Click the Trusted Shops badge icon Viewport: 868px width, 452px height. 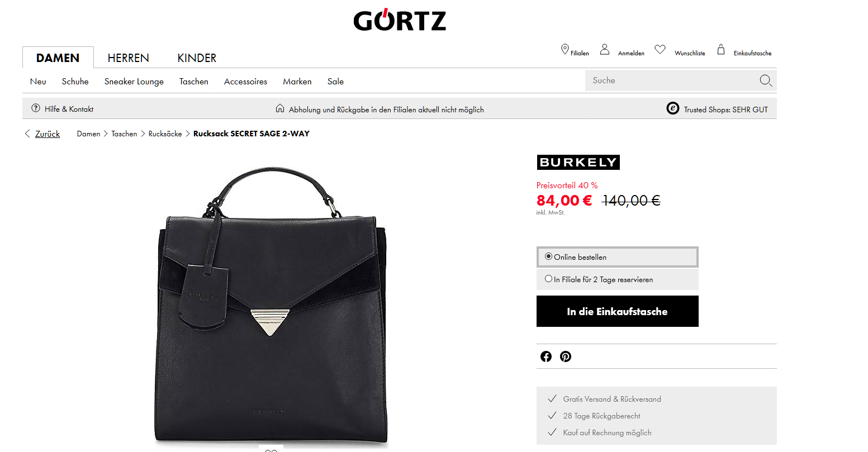[x=673, y=108]
